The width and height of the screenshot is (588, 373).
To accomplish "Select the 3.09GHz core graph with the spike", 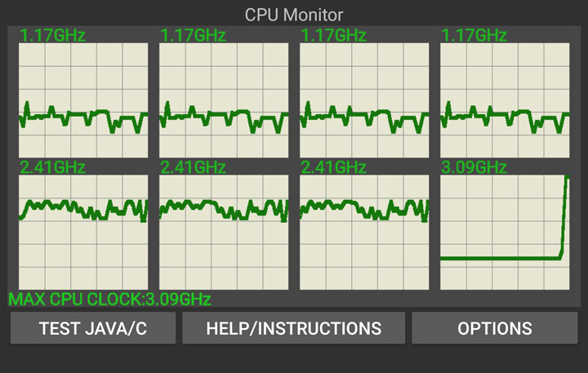I will pos(505,232).
